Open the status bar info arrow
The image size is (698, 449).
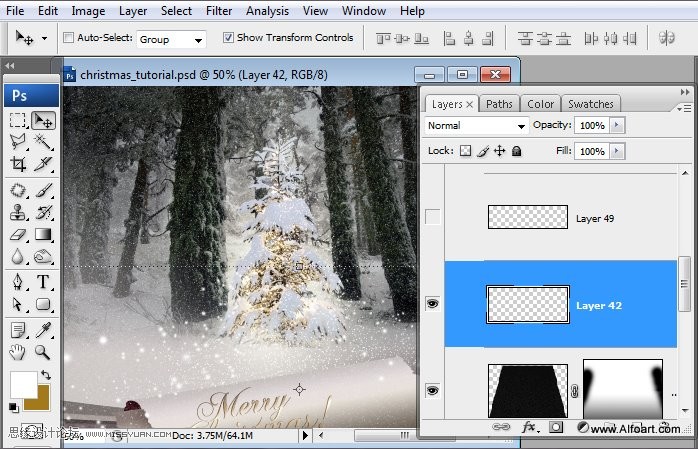point(305,435)
